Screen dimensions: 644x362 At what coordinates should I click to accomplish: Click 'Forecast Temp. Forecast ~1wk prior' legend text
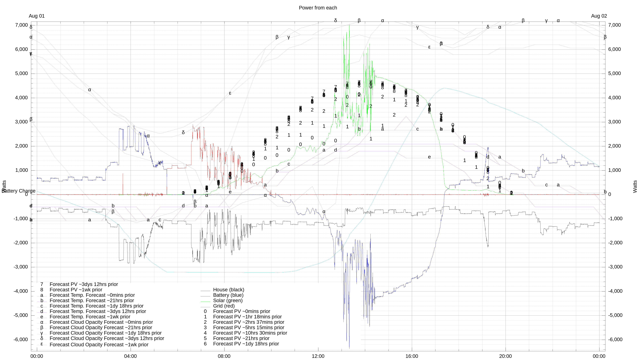point(90,317)
